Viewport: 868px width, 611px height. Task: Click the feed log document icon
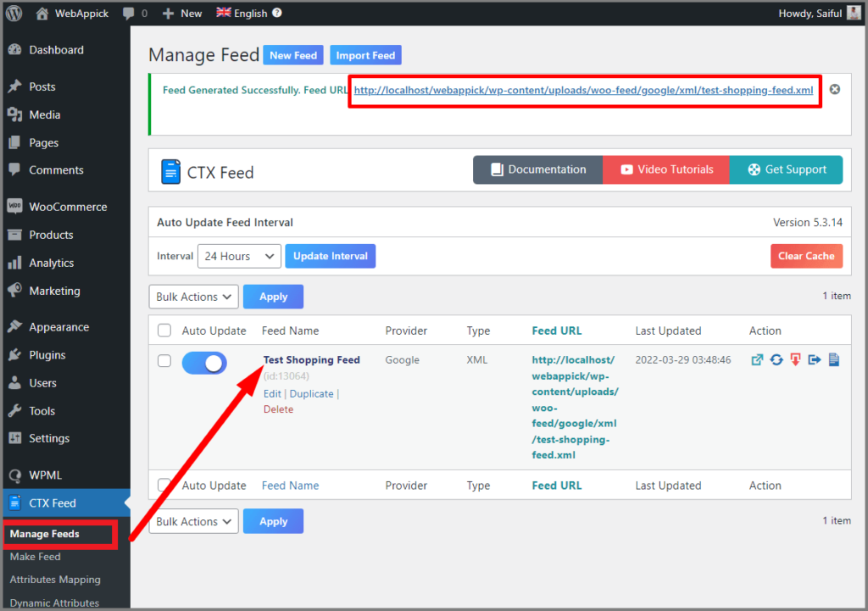(834, 360)
